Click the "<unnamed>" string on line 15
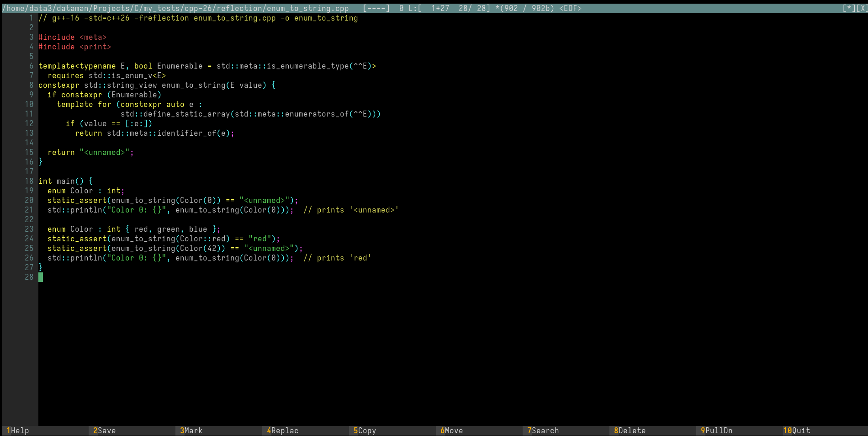The height and width of the screenshot is (436, 868). point(105,152)
